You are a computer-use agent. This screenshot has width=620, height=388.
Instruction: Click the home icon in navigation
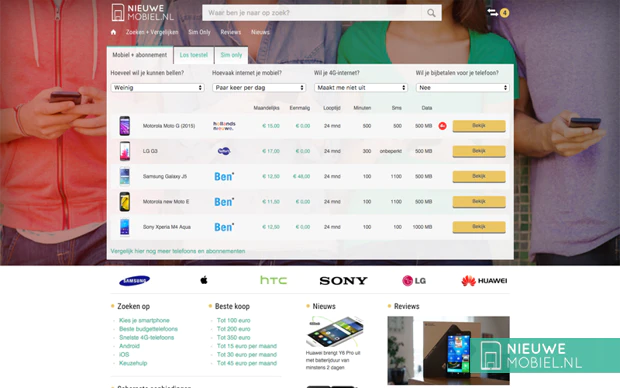pyautogui.click(x=113, y=32)
